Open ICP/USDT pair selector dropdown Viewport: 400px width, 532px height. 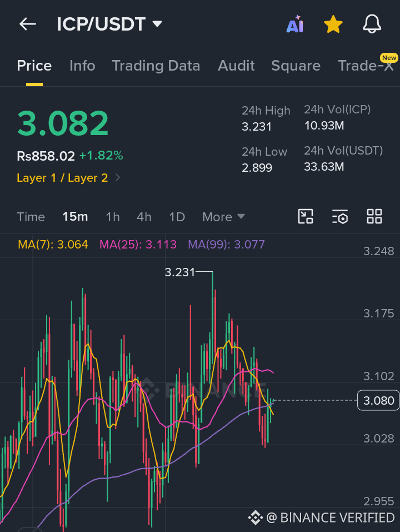(109, 24)
